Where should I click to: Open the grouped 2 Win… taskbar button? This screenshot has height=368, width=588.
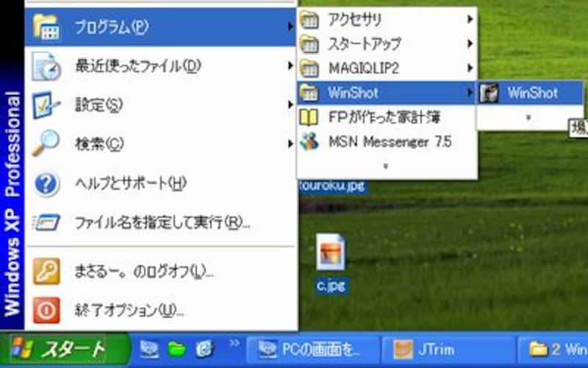pos(553,350)
